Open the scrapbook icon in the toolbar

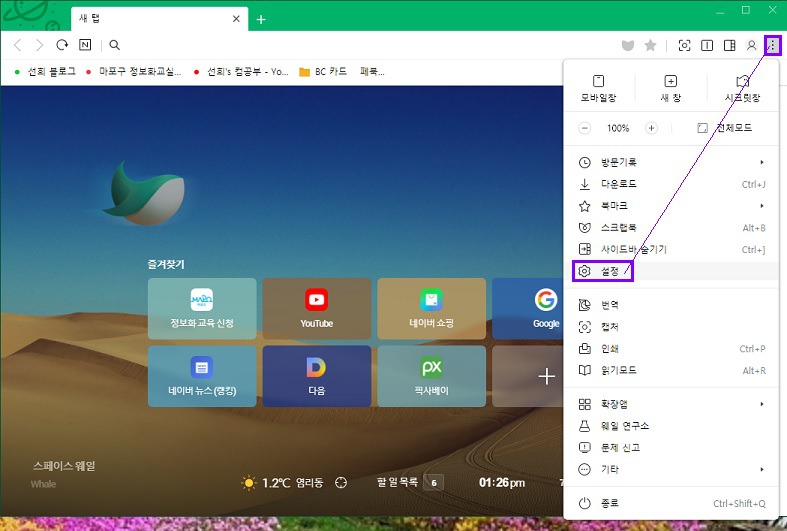627,46
